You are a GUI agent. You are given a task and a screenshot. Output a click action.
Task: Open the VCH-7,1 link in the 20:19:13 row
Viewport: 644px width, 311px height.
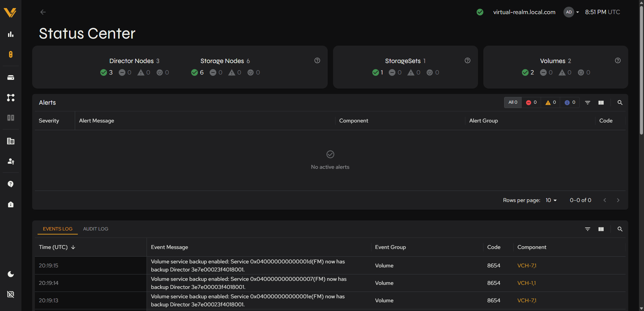(527, 301)
